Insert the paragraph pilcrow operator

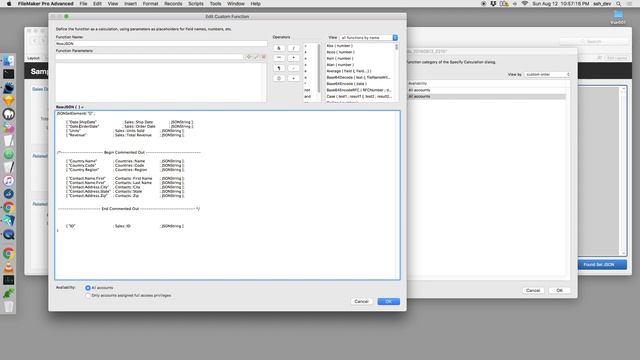[279, 68]
